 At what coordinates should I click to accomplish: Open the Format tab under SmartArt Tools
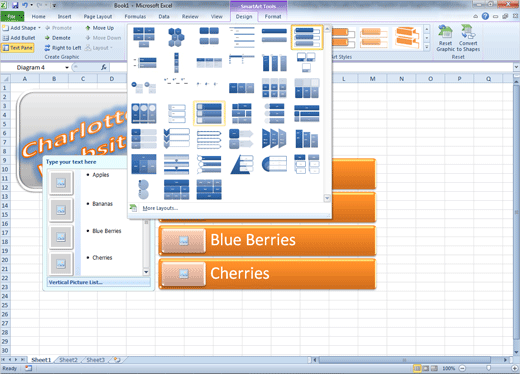(x=273, y=16)
